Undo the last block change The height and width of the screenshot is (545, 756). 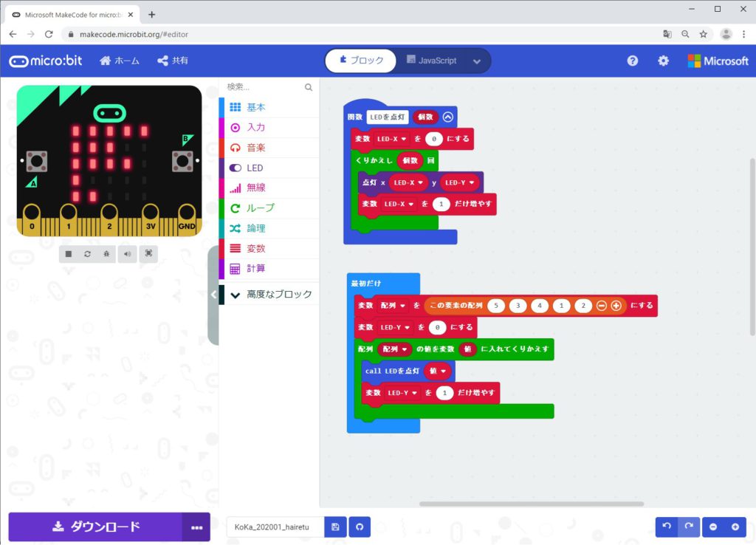(667, 527)
